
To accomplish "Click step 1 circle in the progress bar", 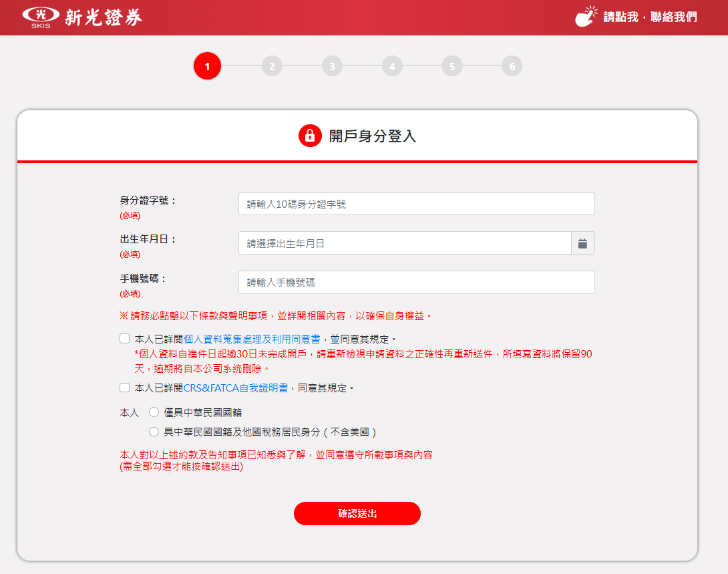I will [207, 66].
